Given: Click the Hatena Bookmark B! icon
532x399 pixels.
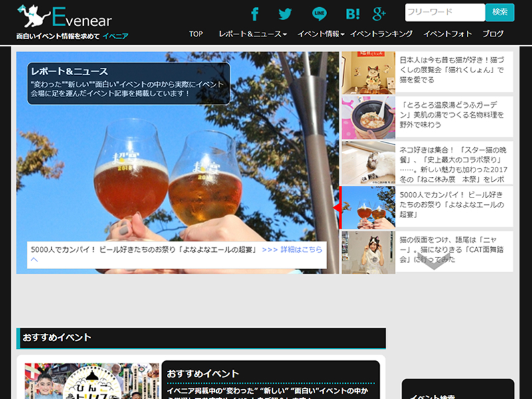Looking at the screenshot, I should (x=352, y=13).
